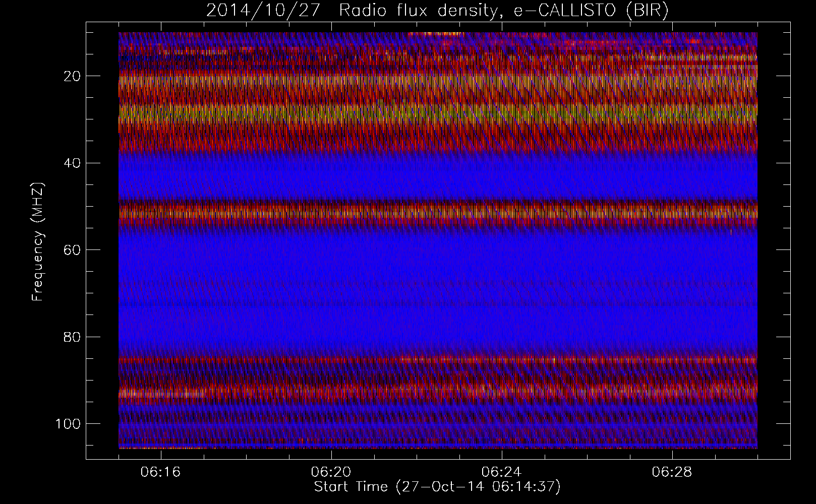Click the "Start Time (27-Oct-14 06:14:37)" axis label

437,487
